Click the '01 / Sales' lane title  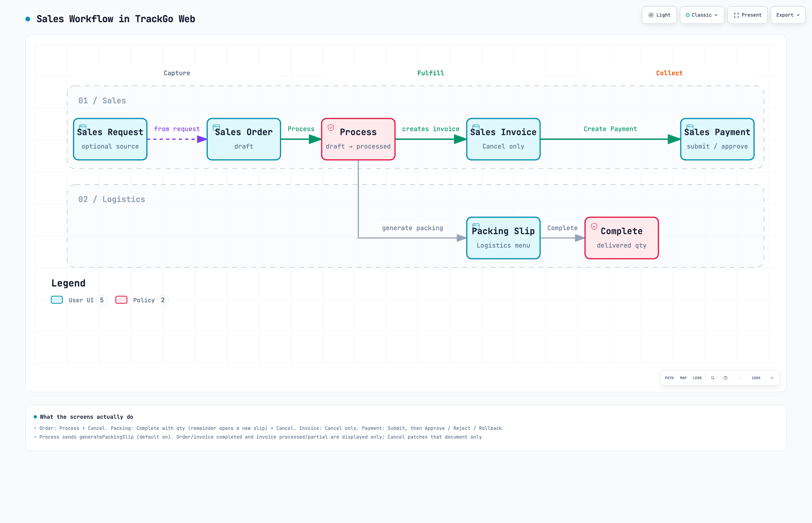pos(102,101)
